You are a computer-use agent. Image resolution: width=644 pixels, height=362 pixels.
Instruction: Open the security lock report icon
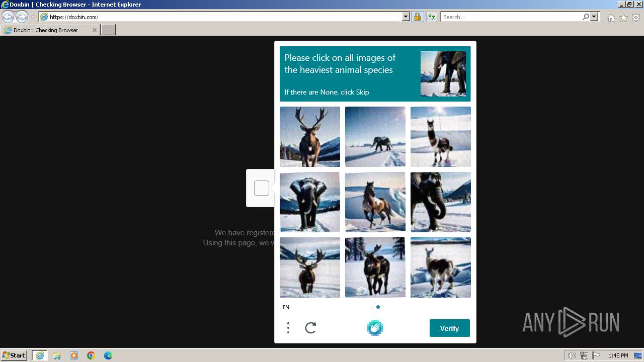417,17
